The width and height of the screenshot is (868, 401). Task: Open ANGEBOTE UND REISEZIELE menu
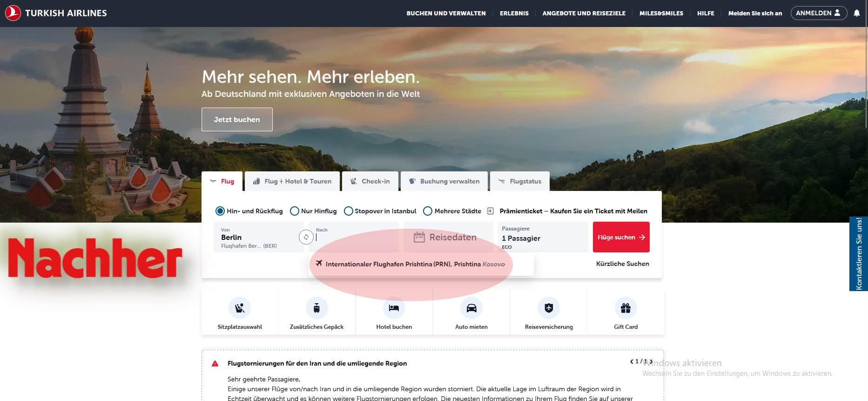coord(584,13)
